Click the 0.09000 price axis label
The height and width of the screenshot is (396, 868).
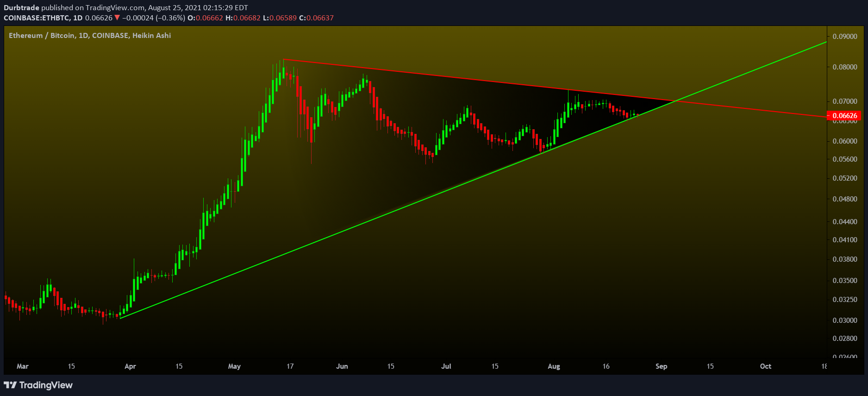(x=845, y=36)
